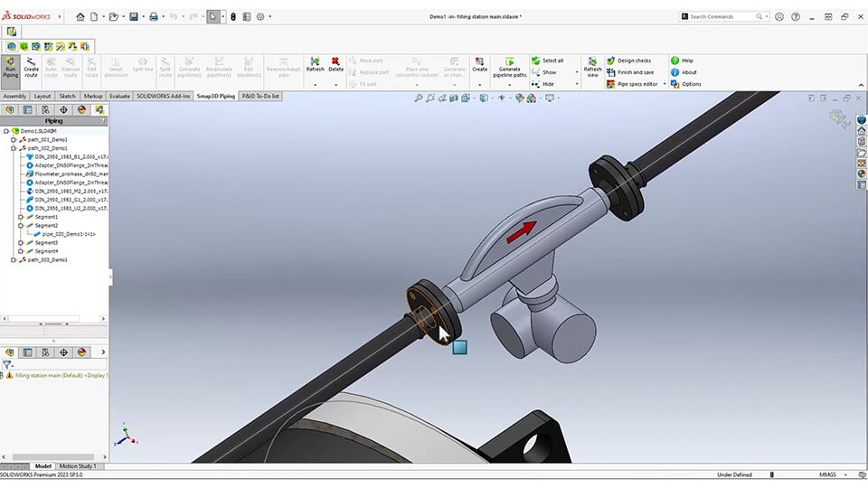Screen dimensions: 868x488
Task: Click the Rebuild traffic light icon
Action: [x=233, y=16]
